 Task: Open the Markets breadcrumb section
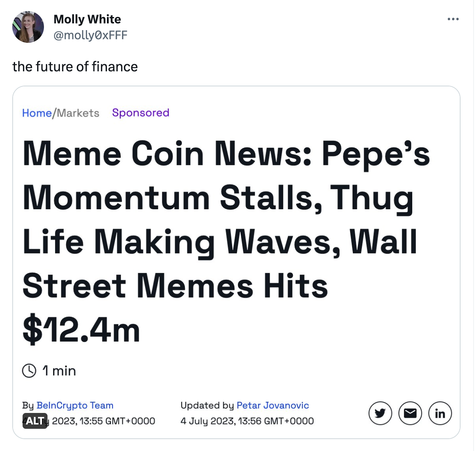point(78,113)
